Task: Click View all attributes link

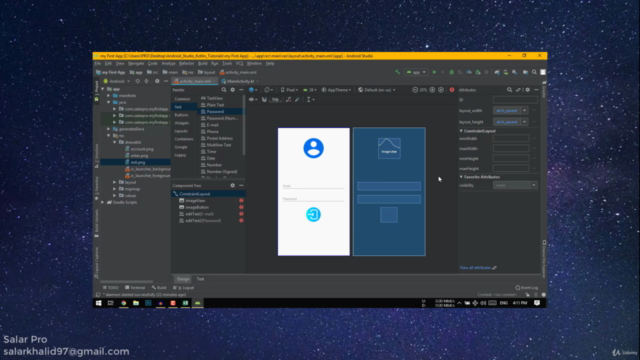Action: coord(475,268)
